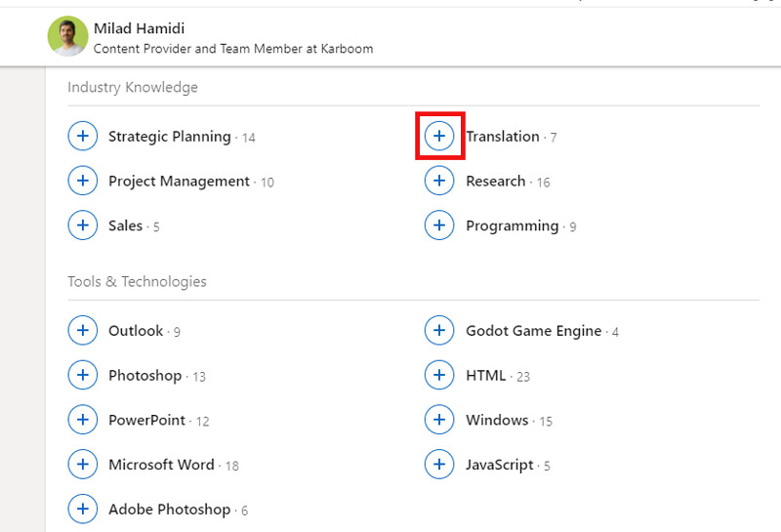Open the Strategic Planning skill name link
The height and width of the screenshot is (532, 781).
tap(169, 137)
